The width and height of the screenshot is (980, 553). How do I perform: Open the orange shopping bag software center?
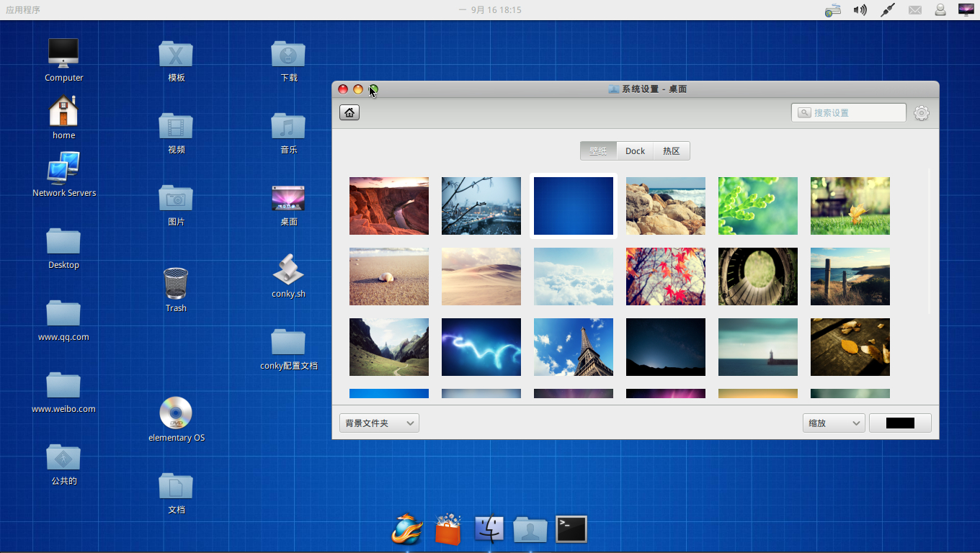447,529
